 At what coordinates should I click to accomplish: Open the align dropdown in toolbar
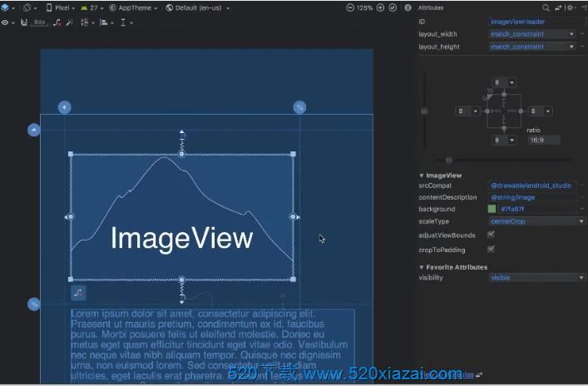coord(106,23)
